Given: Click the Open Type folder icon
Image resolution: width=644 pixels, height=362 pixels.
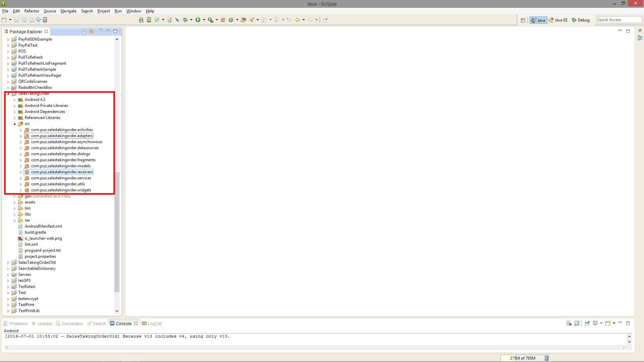Looking at the screenshot, I should (244, 20).
